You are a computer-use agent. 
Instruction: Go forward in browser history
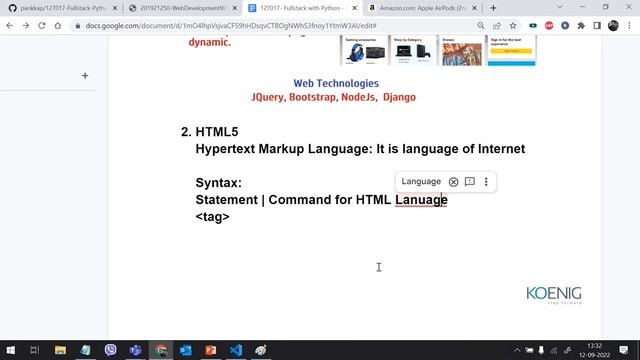pyautogui.click(x=26, y=26)
